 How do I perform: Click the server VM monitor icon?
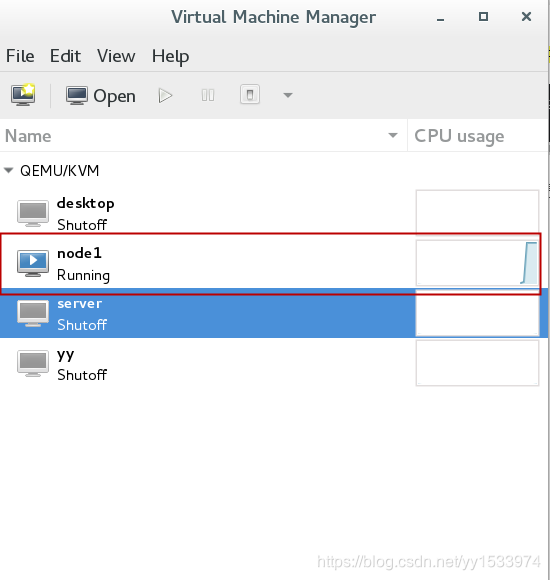(33, 313)
